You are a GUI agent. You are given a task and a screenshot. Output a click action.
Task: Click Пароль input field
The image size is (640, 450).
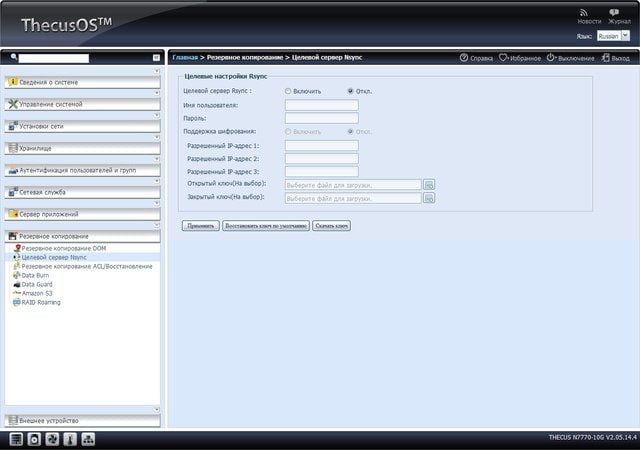click(x=322, y=118)
